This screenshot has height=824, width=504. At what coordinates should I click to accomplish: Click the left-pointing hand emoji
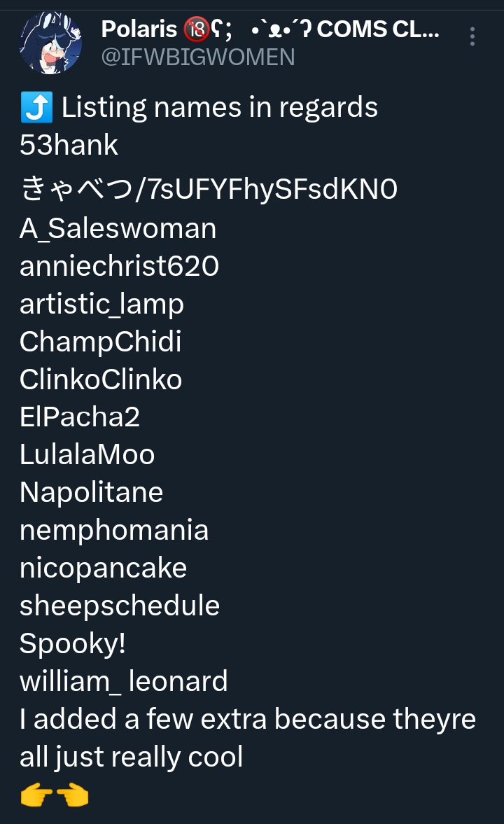pos(72,795)
